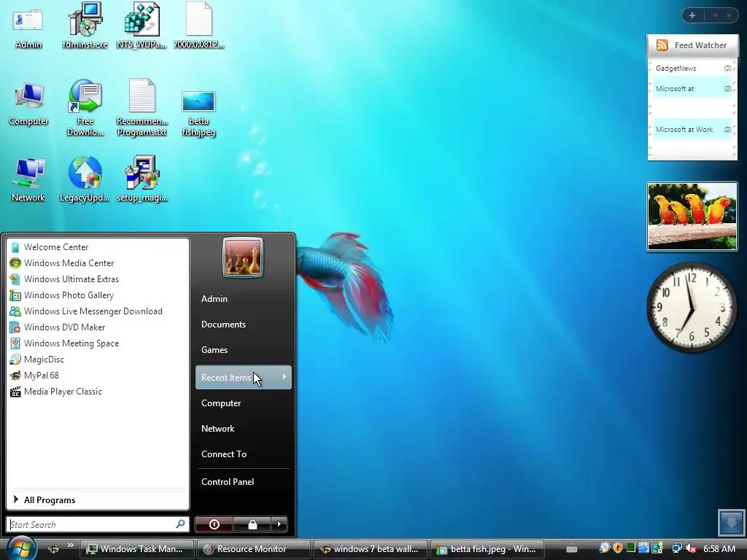Click the network computers tray icon
This screenshot has width=747, height=560.
click(x=677, y=548)
